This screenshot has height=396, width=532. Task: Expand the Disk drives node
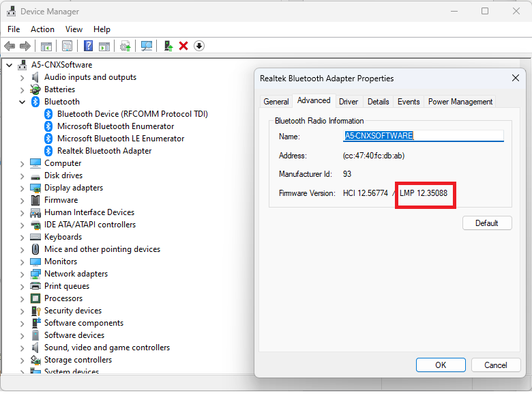click(23, 176)
